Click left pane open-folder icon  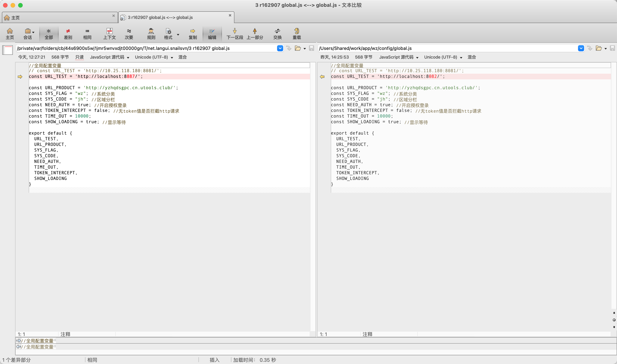point(298,48)
